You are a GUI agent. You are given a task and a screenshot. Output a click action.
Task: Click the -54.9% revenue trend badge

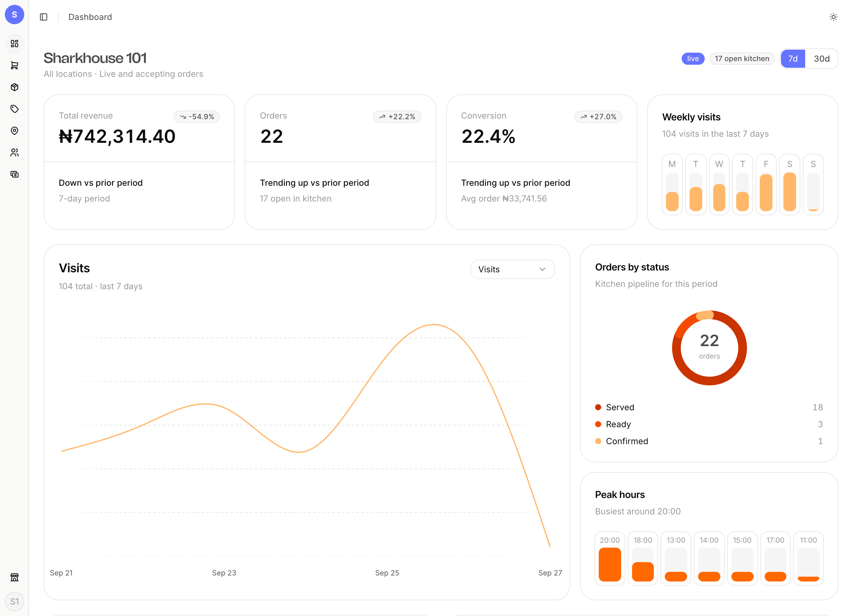(x=196, y=116)
